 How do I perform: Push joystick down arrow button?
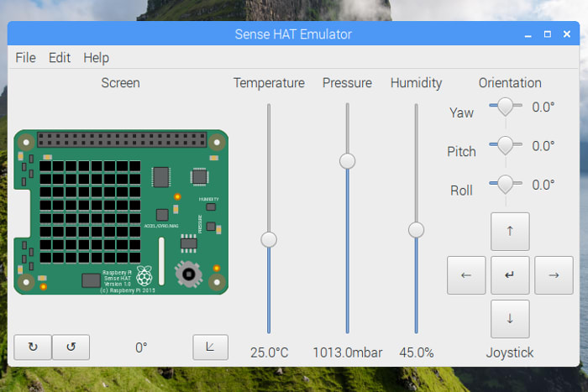[510, 319]
